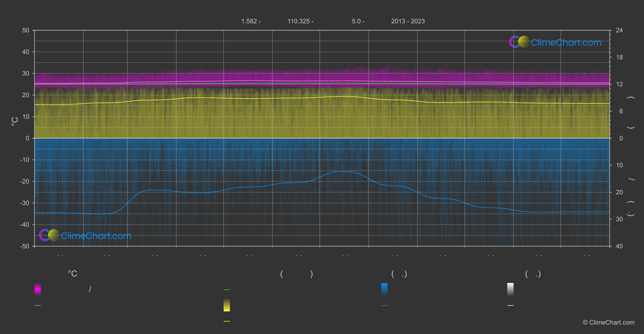Viewport: 644px width, 334px height.
Task: Click the yellow gradient legend swatch
Action: 227,305
